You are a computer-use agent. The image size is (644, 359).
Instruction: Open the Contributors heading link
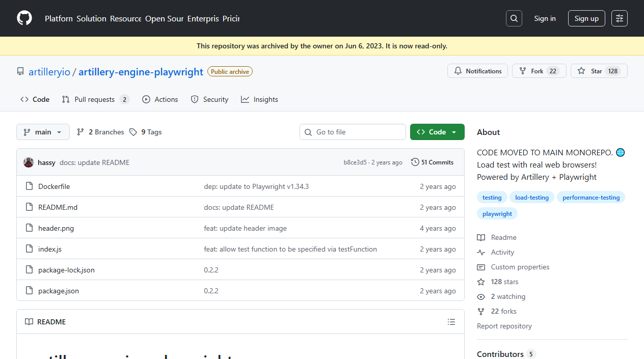click(x=506, y=354)
